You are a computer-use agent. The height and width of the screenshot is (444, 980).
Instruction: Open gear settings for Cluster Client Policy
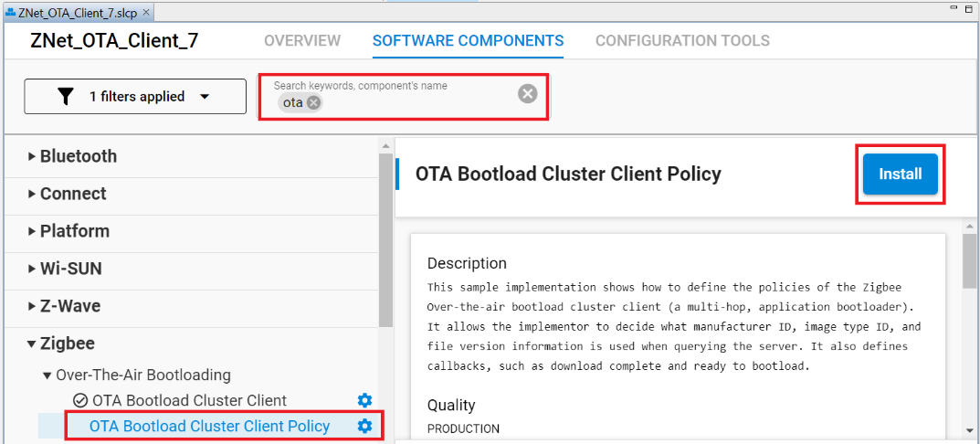click(364, 426)
